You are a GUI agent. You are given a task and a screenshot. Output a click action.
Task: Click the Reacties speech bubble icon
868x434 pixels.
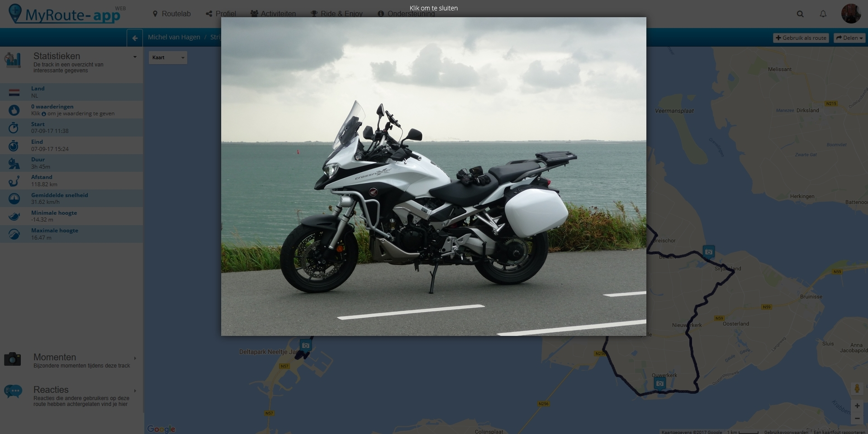click(13, 392)
